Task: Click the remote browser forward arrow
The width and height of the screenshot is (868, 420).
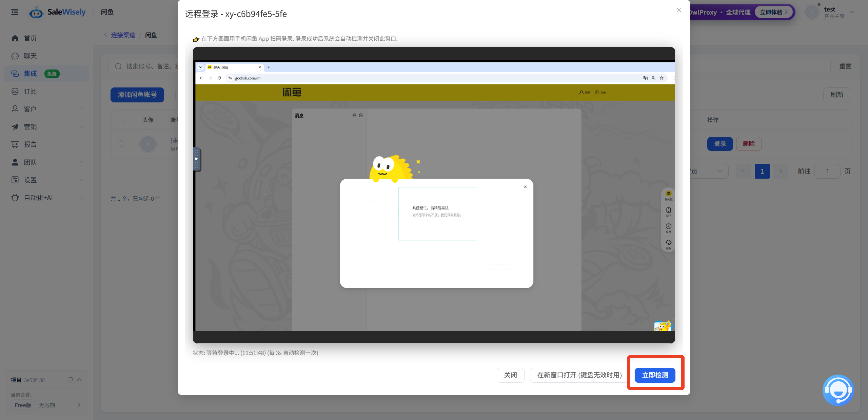Action: pyautogui.click(x=210, y=78)
